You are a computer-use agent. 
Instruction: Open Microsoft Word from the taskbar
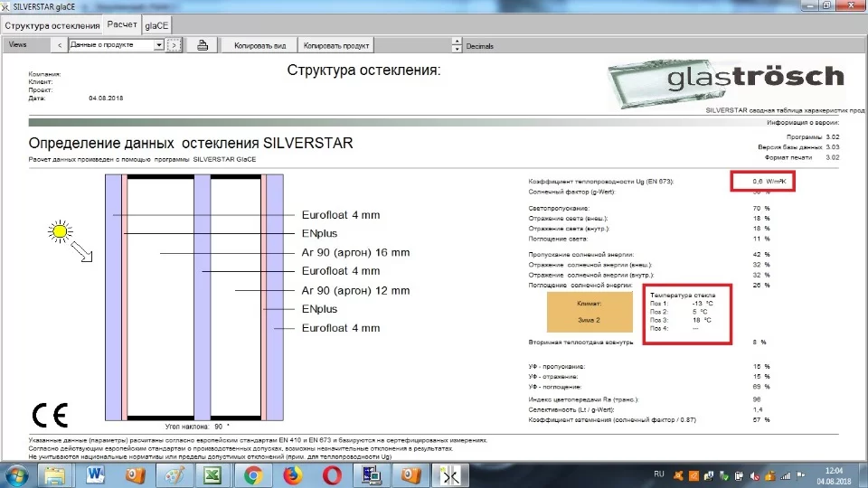[x=95, y=475]
